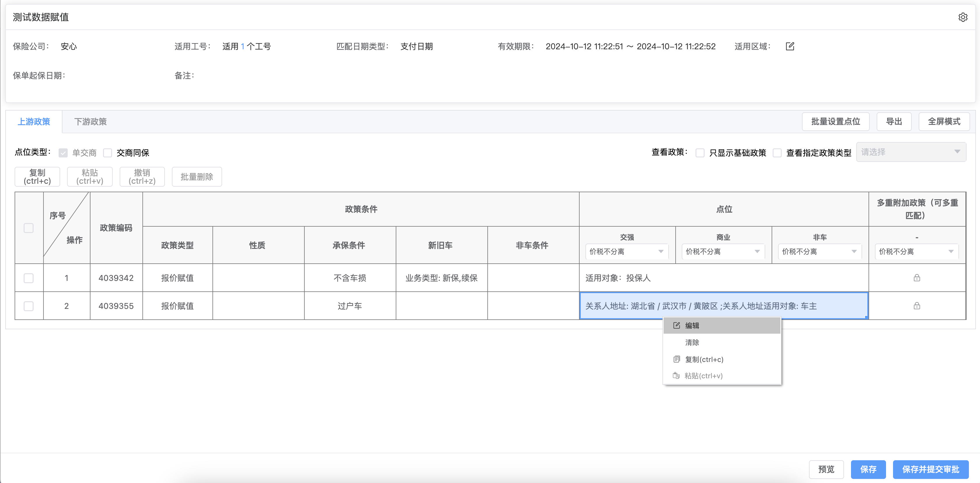Click the 有效期限 date range value
This screenshot has width=980, height=483.
(x=631, y=46)
